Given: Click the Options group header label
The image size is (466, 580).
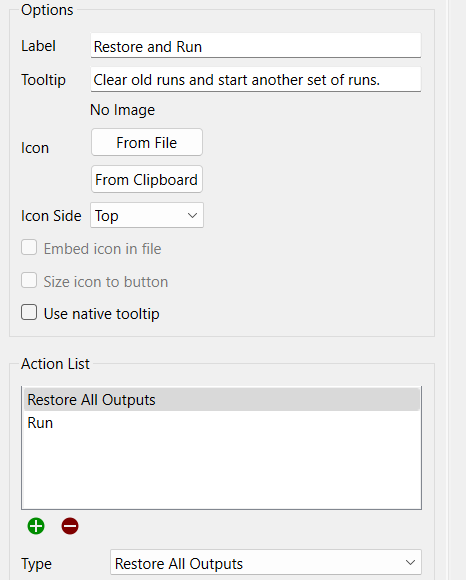Looking at the screenshot, I should 47,10.
